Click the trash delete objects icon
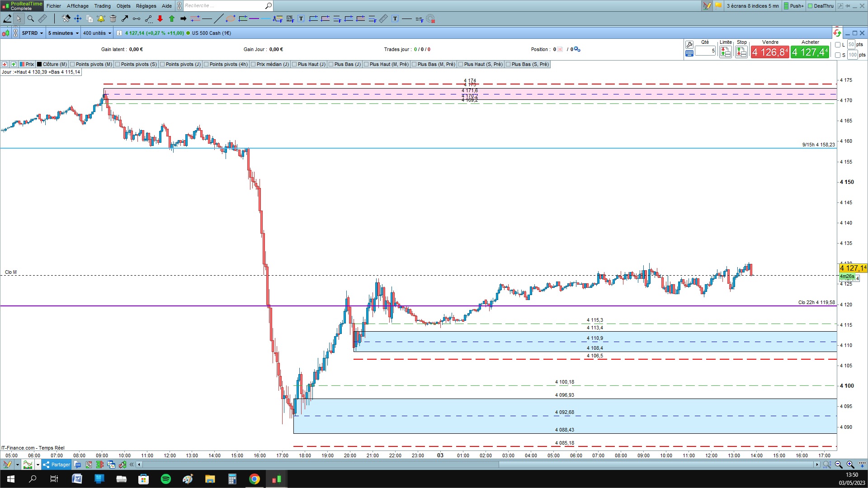Viewport: 868px width, 488px height. click(113, 19)
